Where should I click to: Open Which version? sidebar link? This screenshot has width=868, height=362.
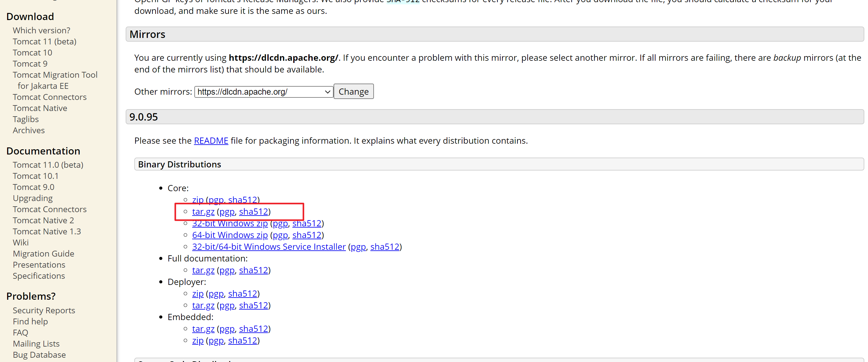click(x=42, y=30)
